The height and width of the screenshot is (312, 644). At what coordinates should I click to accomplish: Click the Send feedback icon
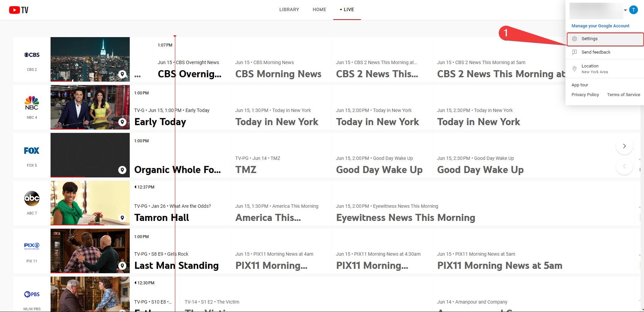point(575,52)
